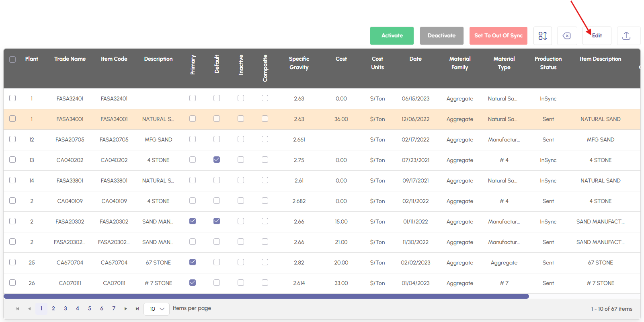The height and width of the screenshot is (322, 644).
Task: Sort by the Specific Gravity column header
Action: click(x=299, y=63)
